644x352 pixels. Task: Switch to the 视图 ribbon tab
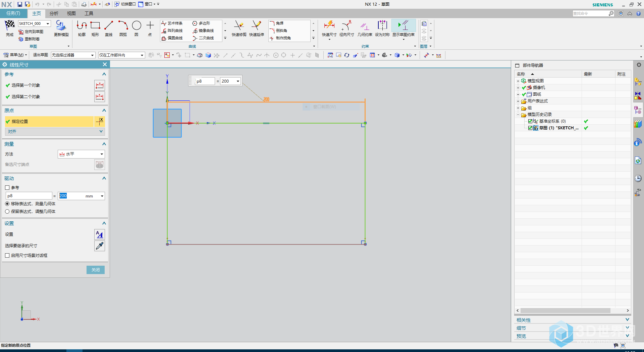click(71, 13)
